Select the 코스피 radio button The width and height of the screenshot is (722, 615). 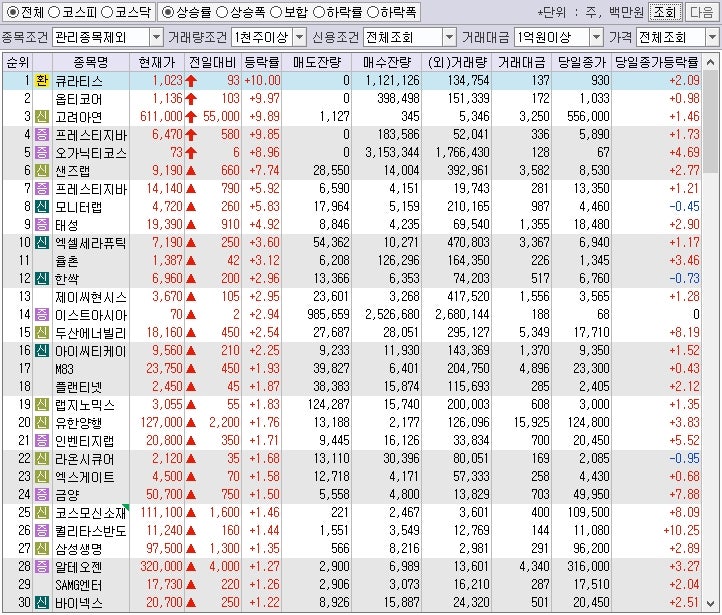coord(54,12)
